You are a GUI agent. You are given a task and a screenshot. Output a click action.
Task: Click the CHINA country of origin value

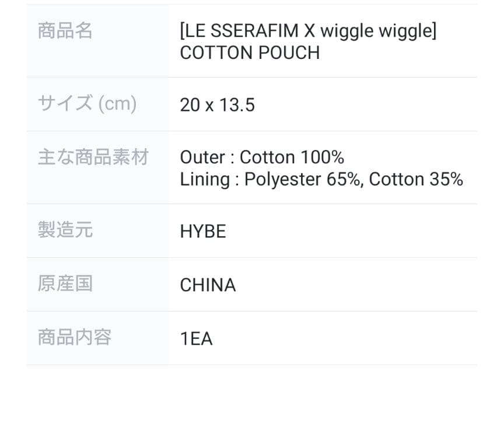[x=208, y=285]
